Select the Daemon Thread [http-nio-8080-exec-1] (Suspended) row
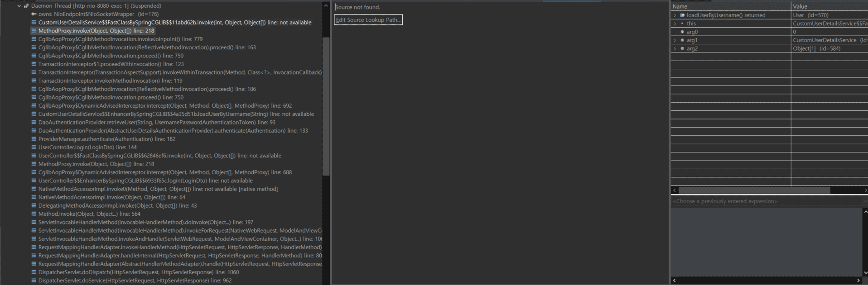 [96, 6]
